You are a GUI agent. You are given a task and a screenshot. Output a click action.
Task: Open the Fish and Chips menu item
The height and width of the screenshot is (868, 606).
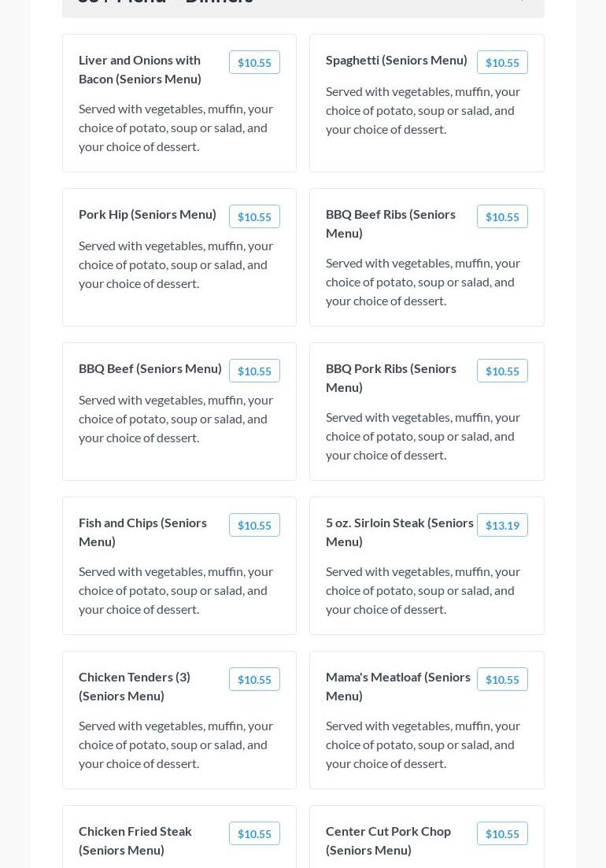pyautogui.click(x=142, y=532)
